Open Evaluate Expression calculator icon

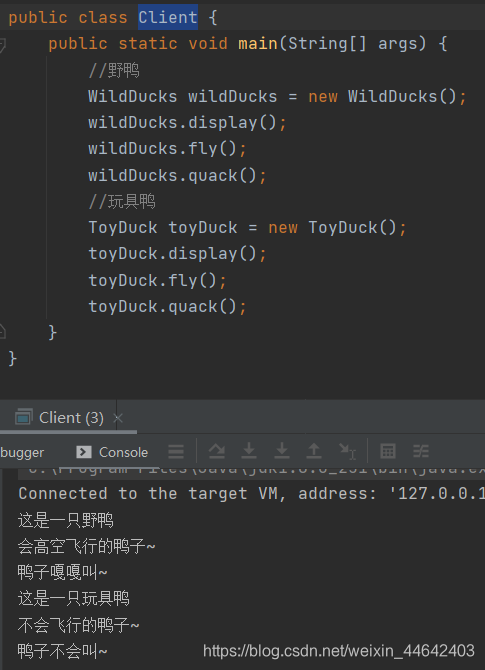388,451
